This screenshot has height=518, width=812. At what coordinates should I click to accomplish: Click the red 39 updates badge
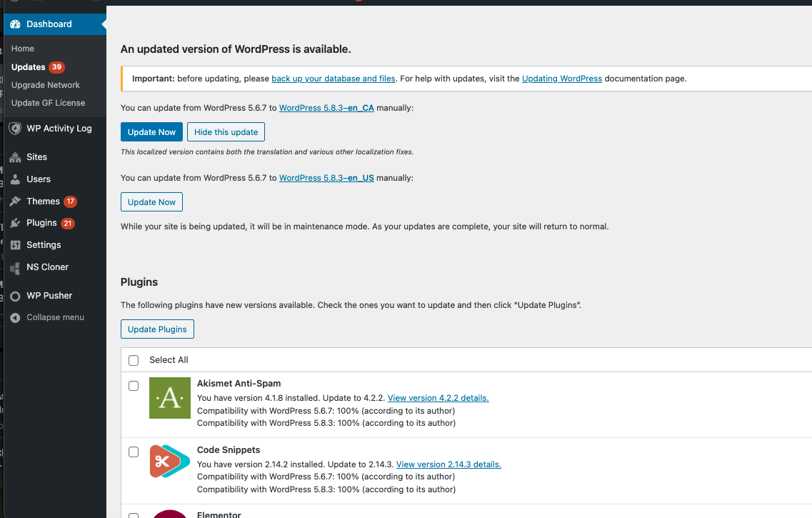[56, 67]
